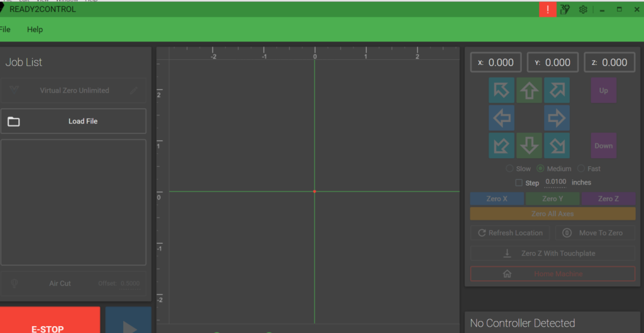Screen dimensions: 644x333
Task: Enable the Step checkbox
Action: coord(519,183)
